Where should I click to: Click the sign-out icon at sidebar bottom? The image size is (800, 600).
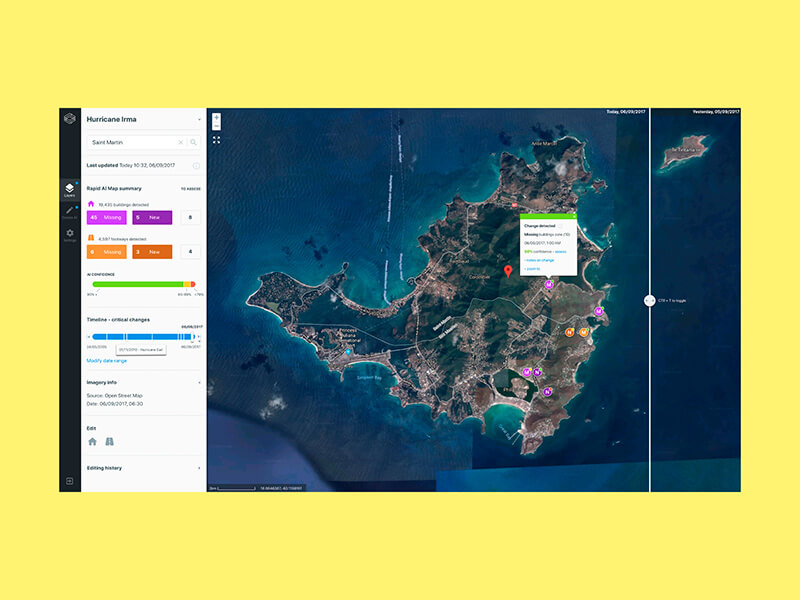coord(69,481)
